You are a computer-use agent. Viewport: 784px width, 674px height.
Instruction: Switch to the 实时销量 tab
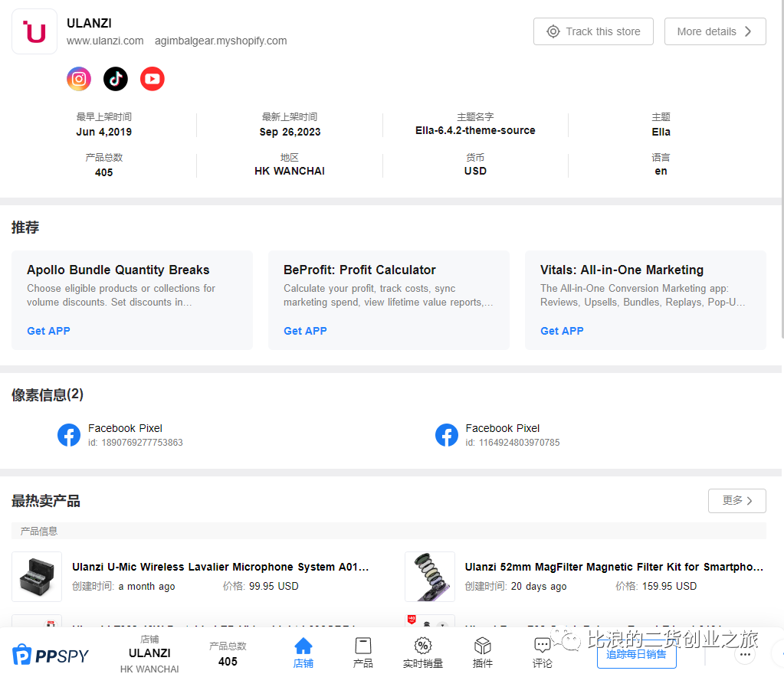pyautogui.click(x=423, y=653)
